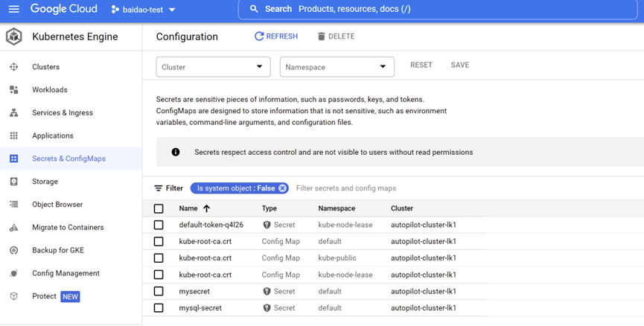
Task: Open the Workloads page
Action: tap(50, 90)
